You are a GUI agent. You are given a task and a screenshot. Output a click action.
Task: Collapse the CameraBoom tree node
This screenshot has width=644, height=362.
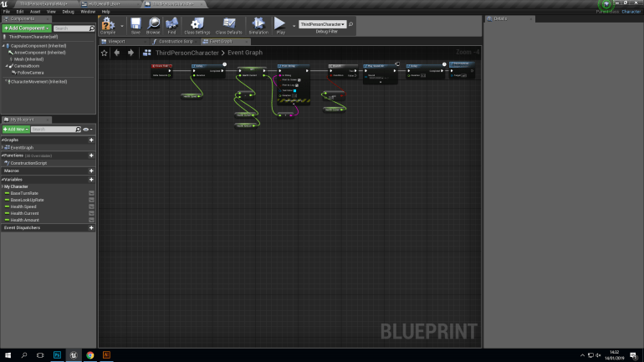click(x=7, y=66)
